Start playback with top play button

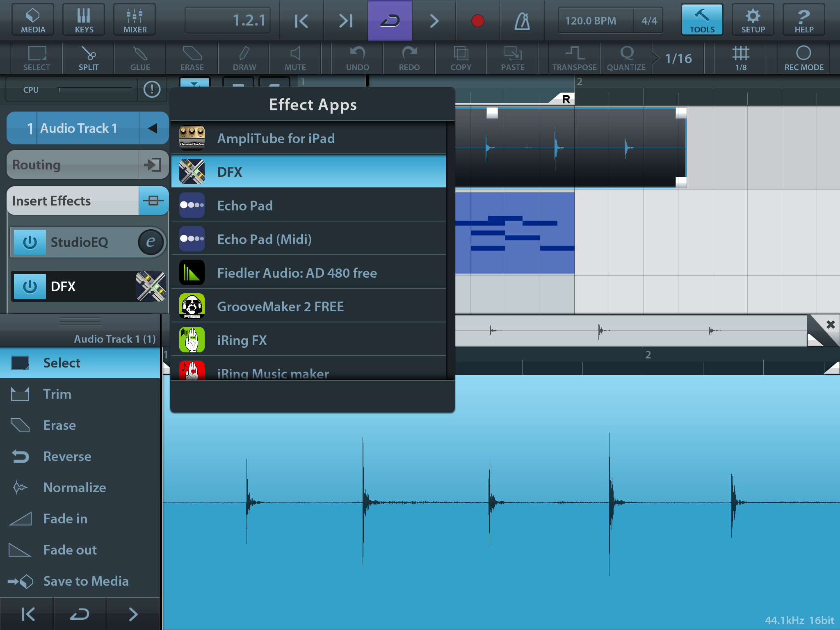pos(434,21)
